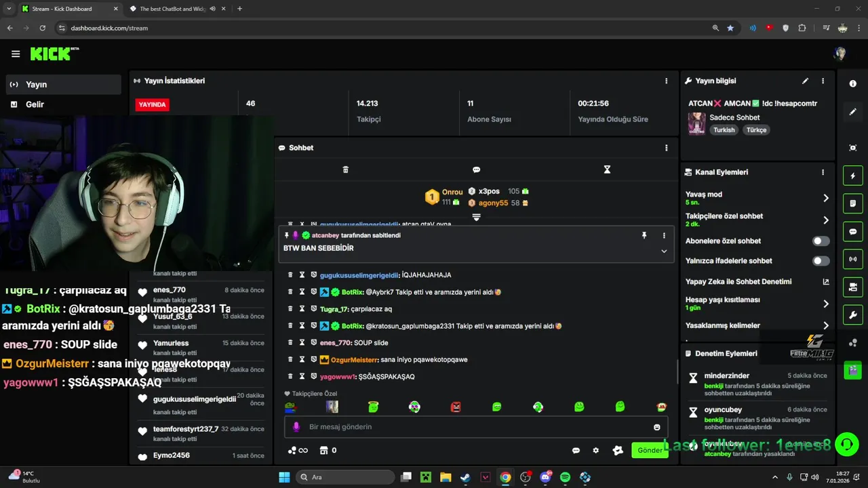This screenshot has width=868, height=488.
Task: Expand the pinned BTW BAN SEBEBİDİR message
Action: (664, 251)
